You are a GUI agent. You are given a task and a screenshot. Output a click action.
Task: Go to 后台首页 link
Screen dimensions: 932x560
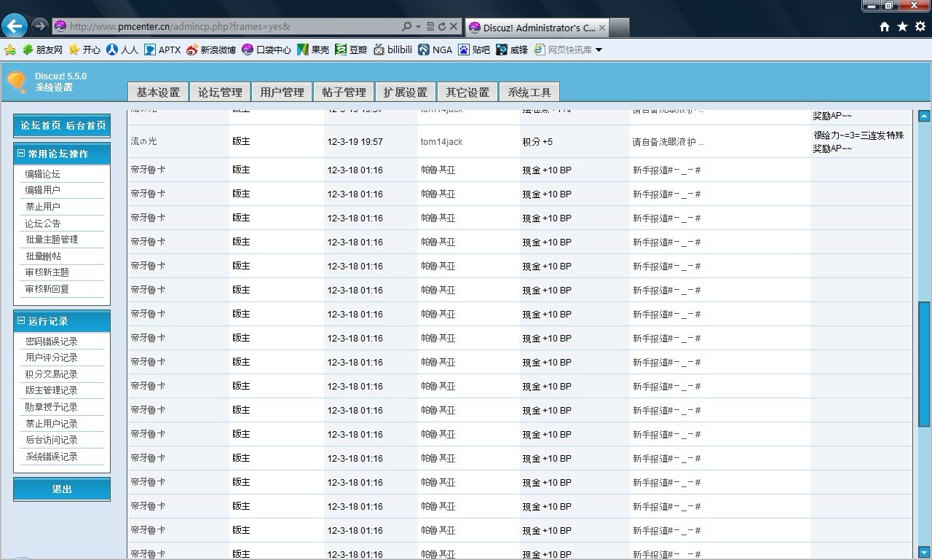point(86,125)
